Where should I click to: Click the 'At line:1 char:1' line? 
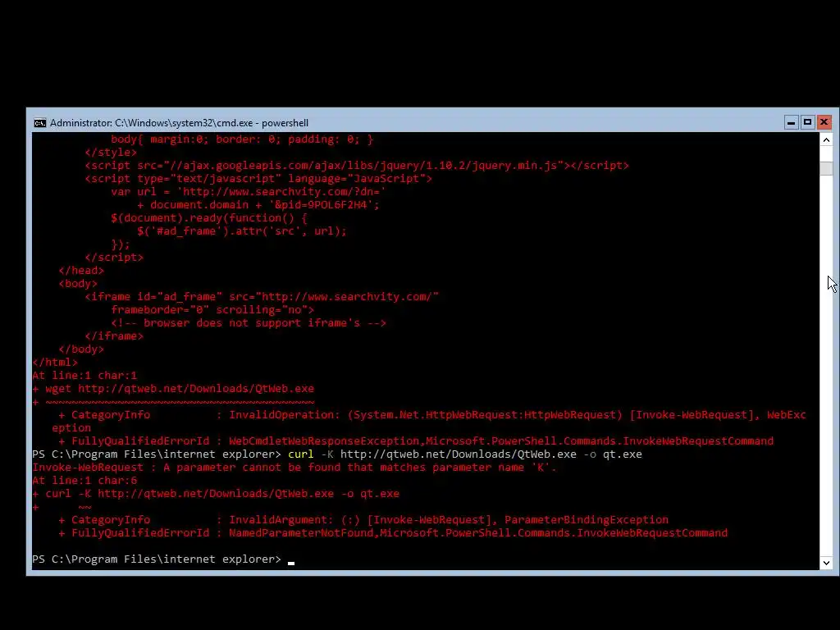tap(84, 376)
